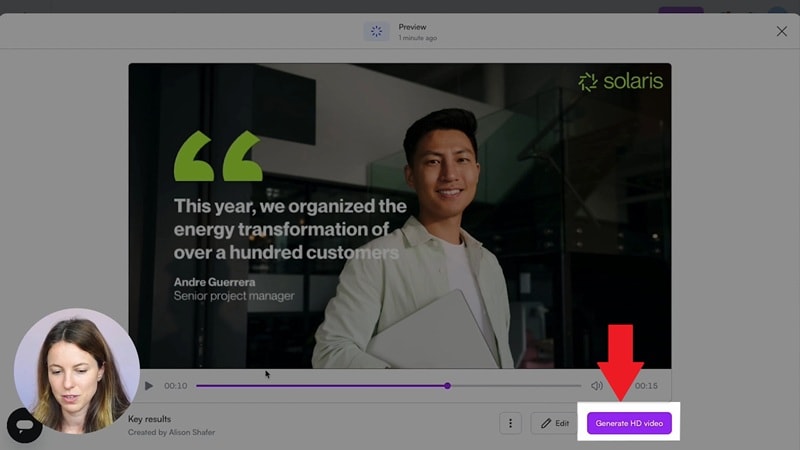Close the preview dialog with the X

[782, 31]
